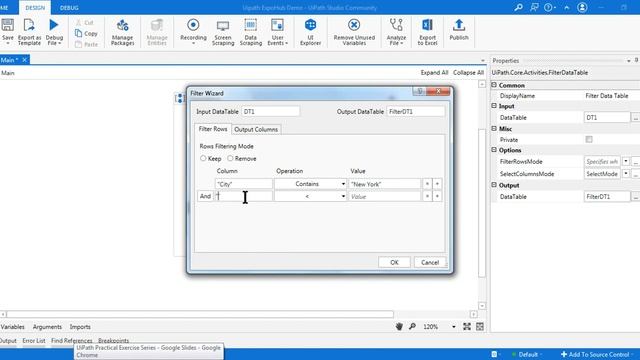The width and height of the screenshot is (640, 360).
Task: Select the Filter Rows tab
Action: click(x=213, y=129)
